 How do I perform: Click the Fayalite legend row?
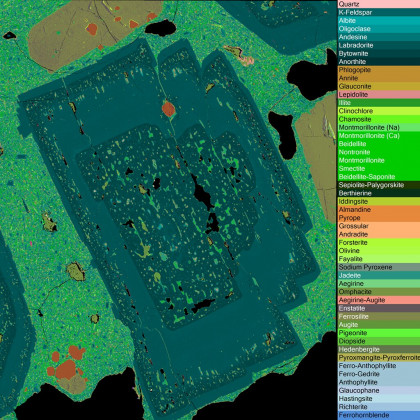point(379,259)
